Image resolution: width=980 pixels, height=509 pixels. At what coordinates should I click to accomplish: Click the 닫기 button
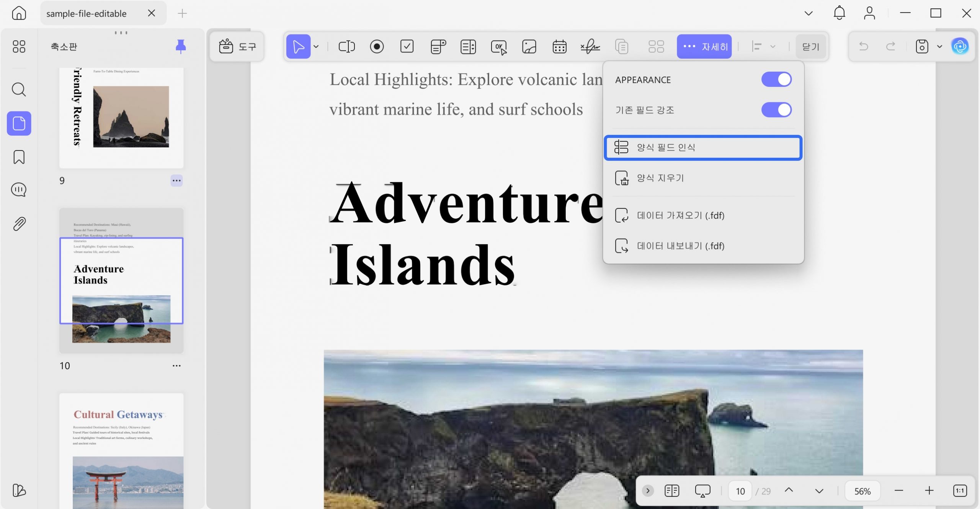click(x=811, y=47)
